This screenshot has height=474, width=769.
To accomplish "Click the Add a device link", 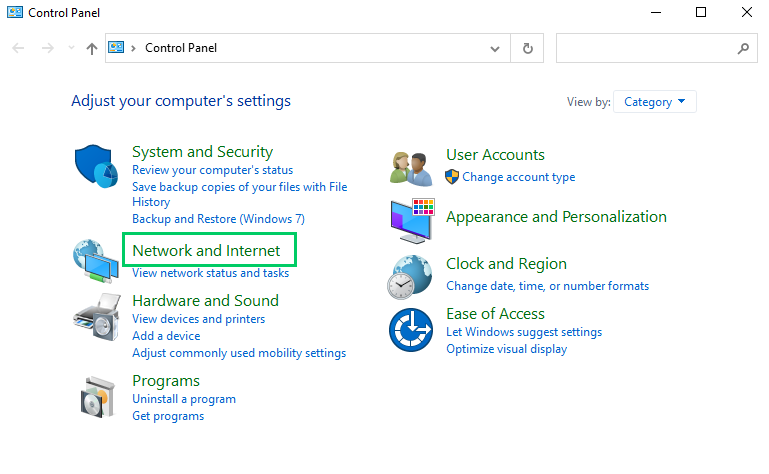I will coord(166,336).
